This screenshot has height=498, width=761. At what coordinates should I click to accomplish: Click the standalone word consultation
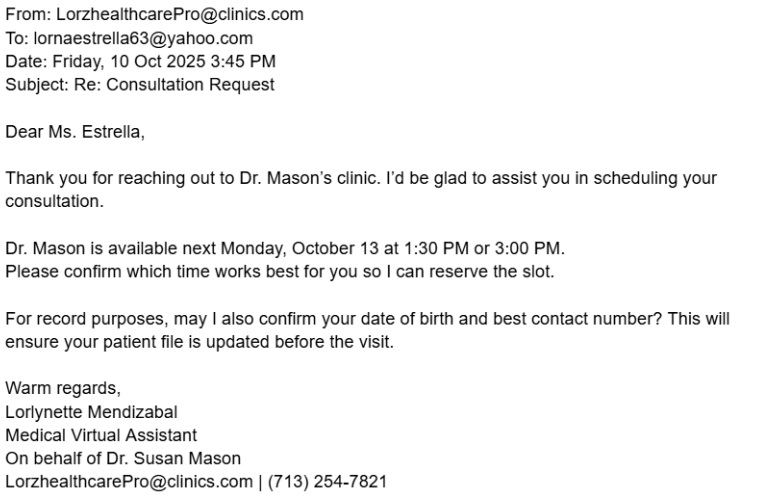tap(54, 201)
